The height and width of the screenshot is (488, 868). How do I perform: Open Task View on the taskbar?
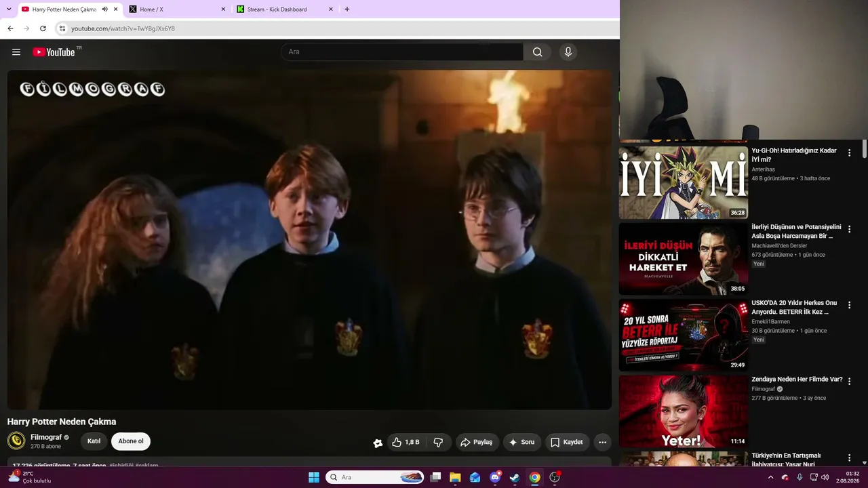click(x=435, y=477)
